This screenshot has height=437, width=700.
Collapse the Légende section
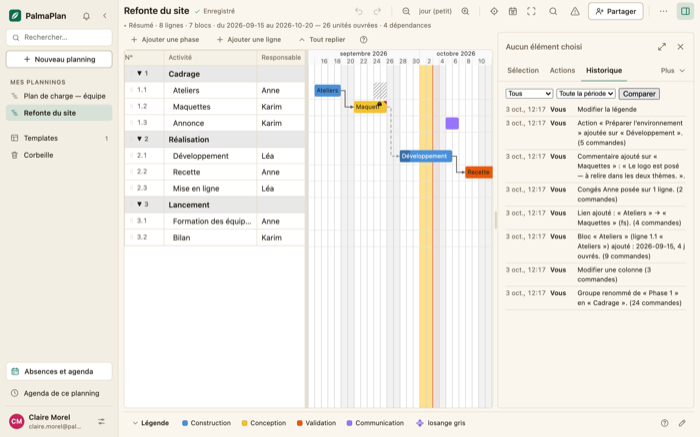tap(150, 423)
